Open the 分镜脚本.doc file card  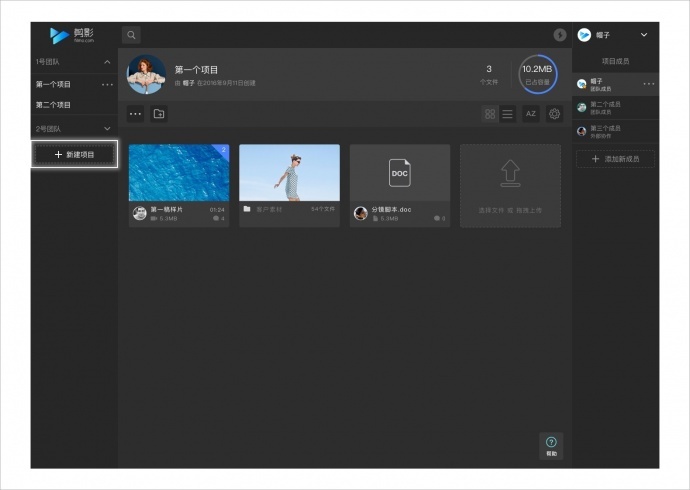click(x=399, y=173)
